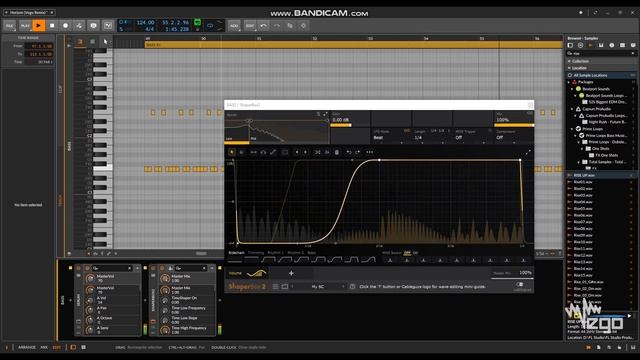
Task: Toggle the automation write icon
Action: coord(79,26)
